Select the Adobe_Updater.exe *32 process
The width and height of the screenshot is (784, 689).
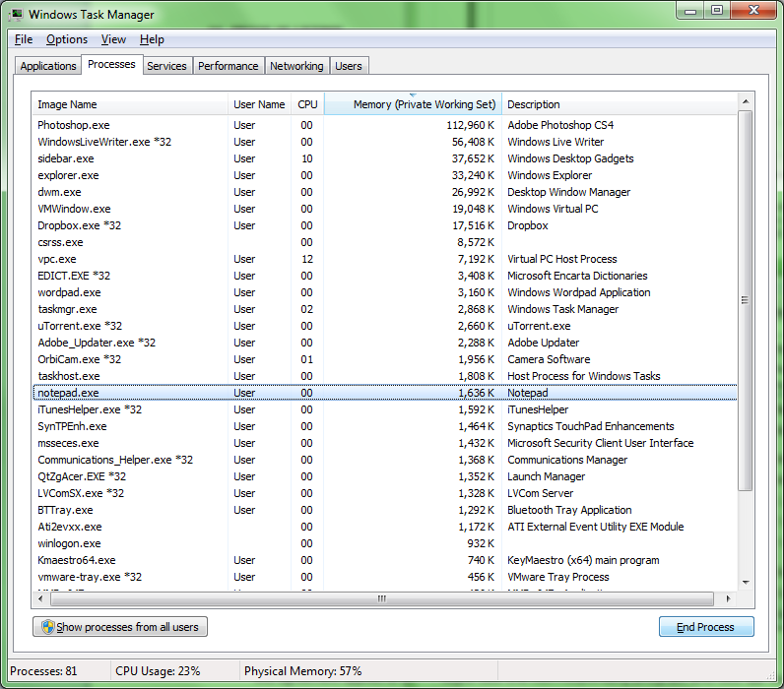[384, 343]
